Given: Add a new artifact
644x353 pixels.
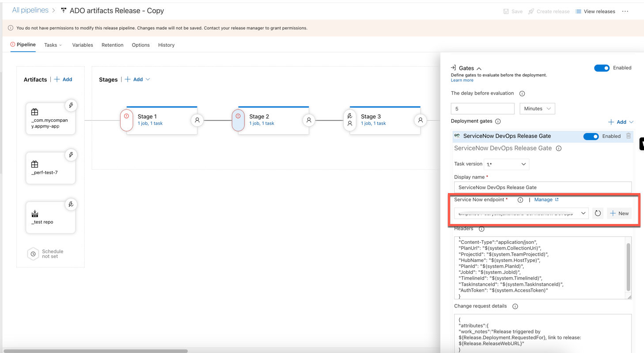Looking at the screenshot, I should click(x=63, y=80).
